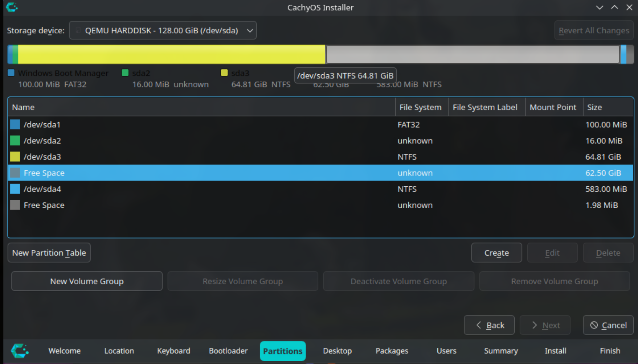
Task: Click the sda2 legend color square
Action: click(125, 73)
